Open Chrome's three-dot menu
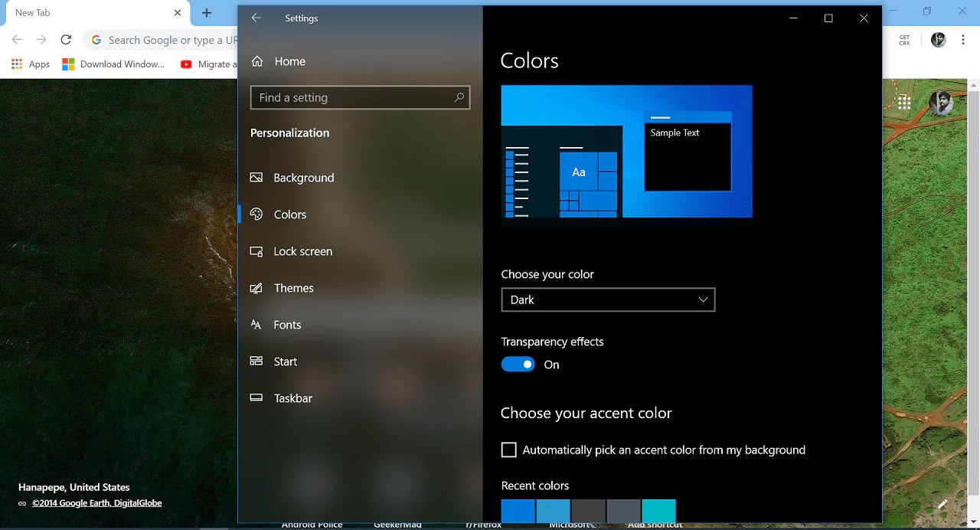The image size is (980, 530). 962,40
